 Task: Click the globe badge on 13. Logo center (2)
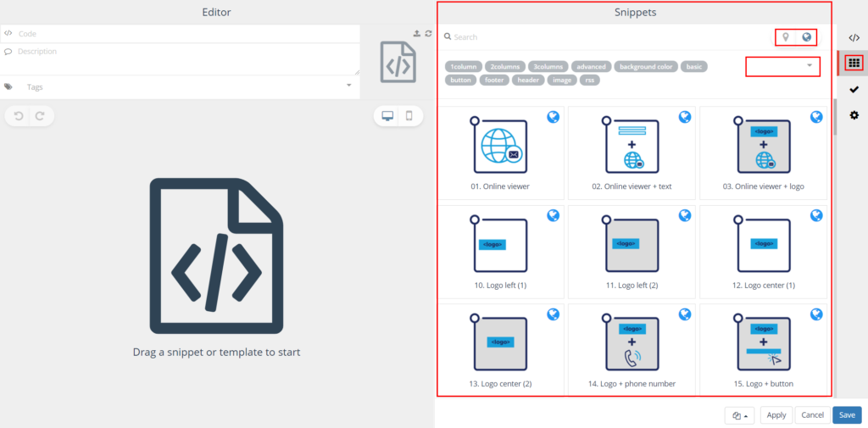pos(553,314)
